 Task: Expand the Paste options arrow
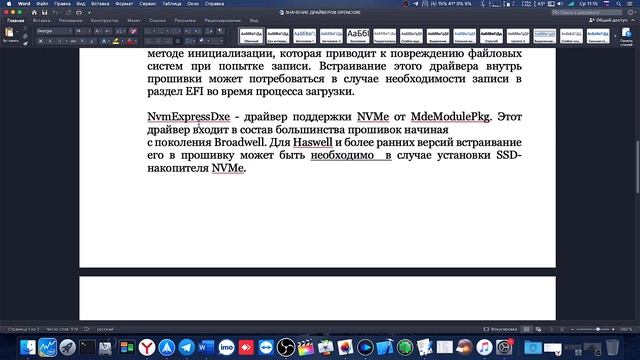coord(17,32)
